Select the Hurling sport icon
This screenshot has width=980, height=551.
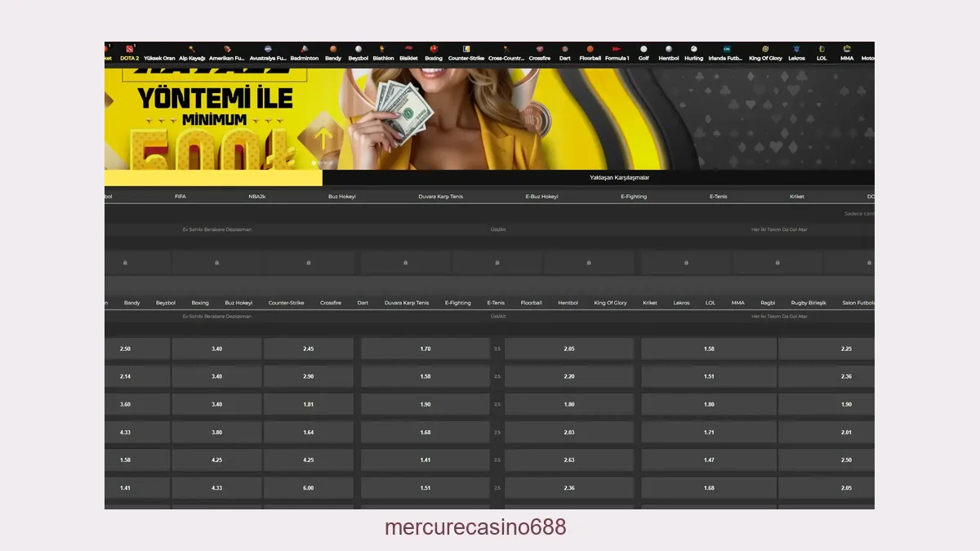693,50
